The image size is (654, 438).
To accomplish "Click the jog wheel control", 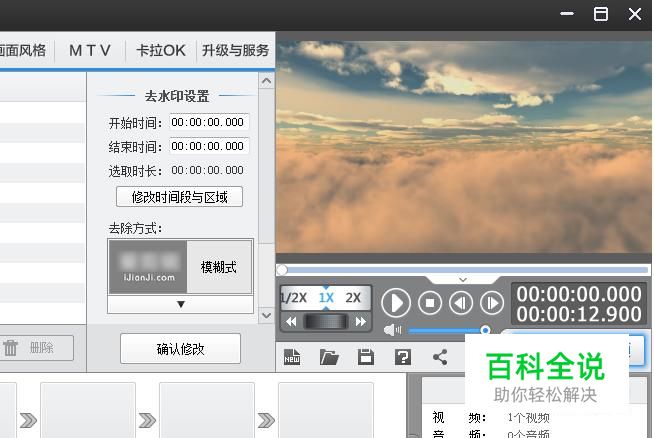I will click(x=325, y=322).
